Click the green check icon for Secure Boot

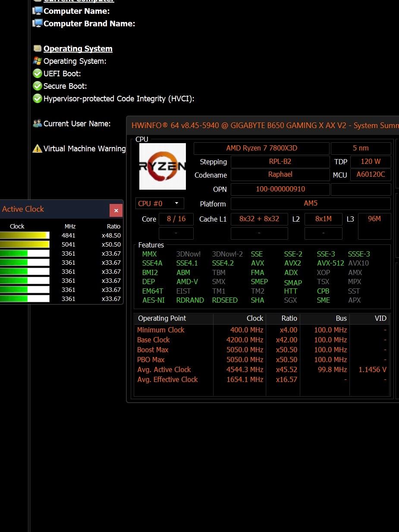pyautogui.click(x=38, y=86)
